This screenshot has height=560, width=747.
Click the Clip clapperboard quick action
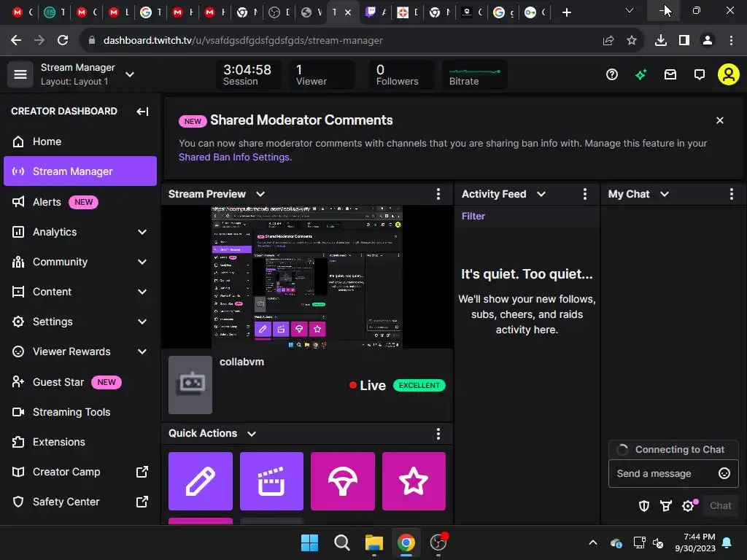tap(271, 481)
